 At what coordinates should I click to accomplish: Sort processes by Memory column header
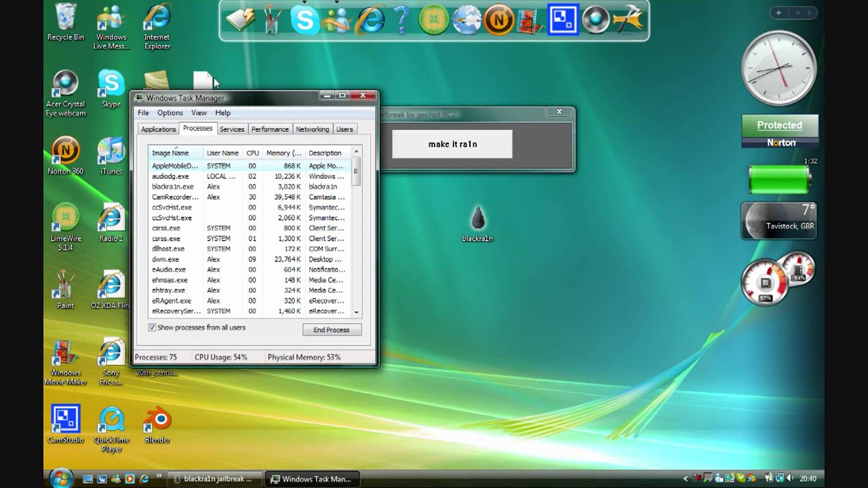coord(284,153)
